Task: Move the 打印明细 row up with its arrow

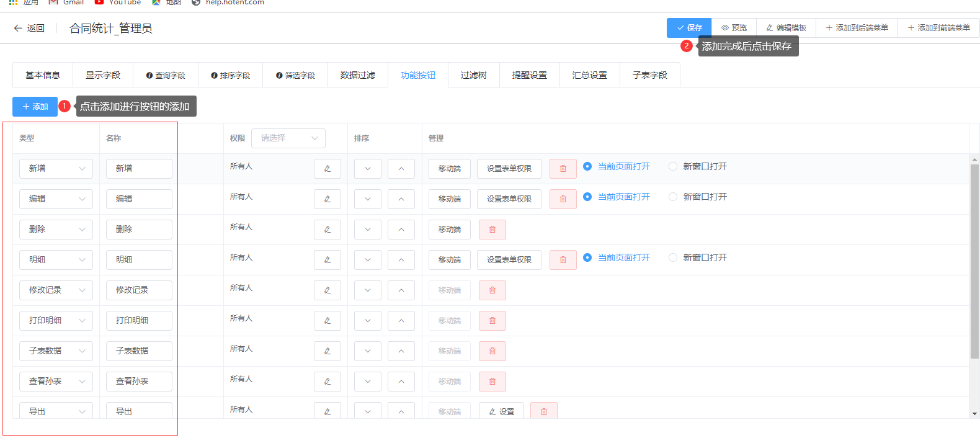Action: coord(401,321)
